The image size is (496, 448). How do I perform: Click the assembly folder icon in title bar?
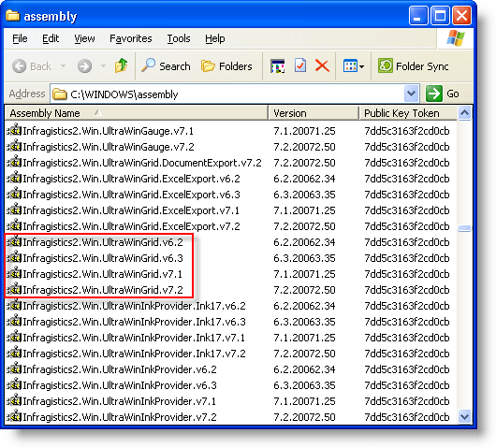13,15
